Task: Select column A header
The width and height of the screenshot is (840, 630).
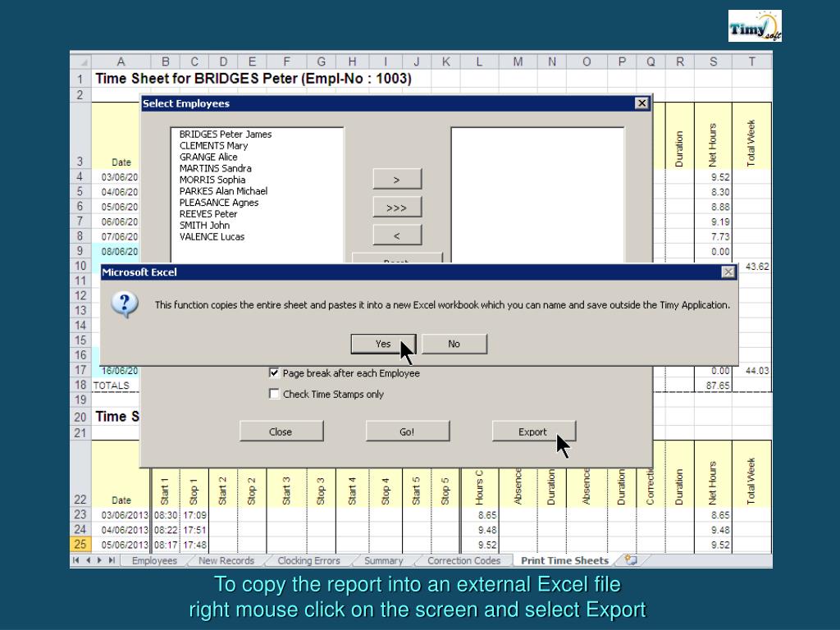Action: click(121, 62)
